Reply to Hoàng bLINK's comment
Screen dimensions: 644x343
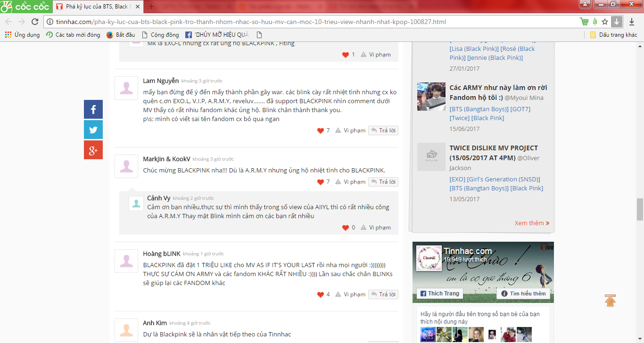(x=383, y=294)
